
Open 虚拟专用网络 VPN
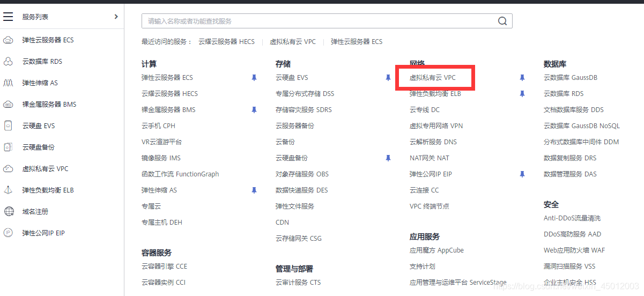click(436, 126)
